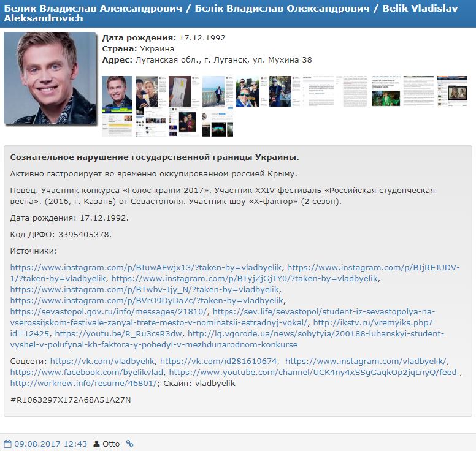
Task: Click the blue header title with the name
Action: (231, 13)
